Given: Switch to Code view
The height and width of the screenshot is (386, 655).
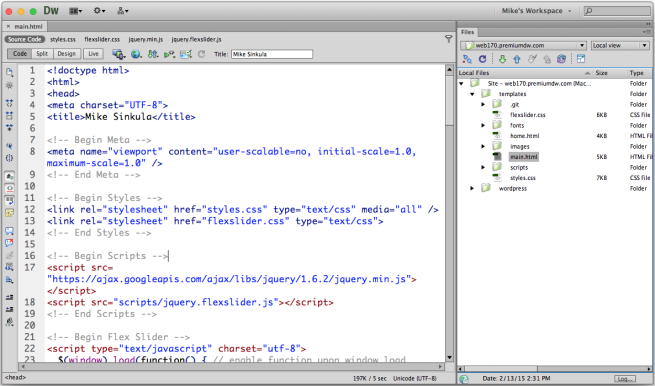Looking at the screenshot, I should (20, 54).
